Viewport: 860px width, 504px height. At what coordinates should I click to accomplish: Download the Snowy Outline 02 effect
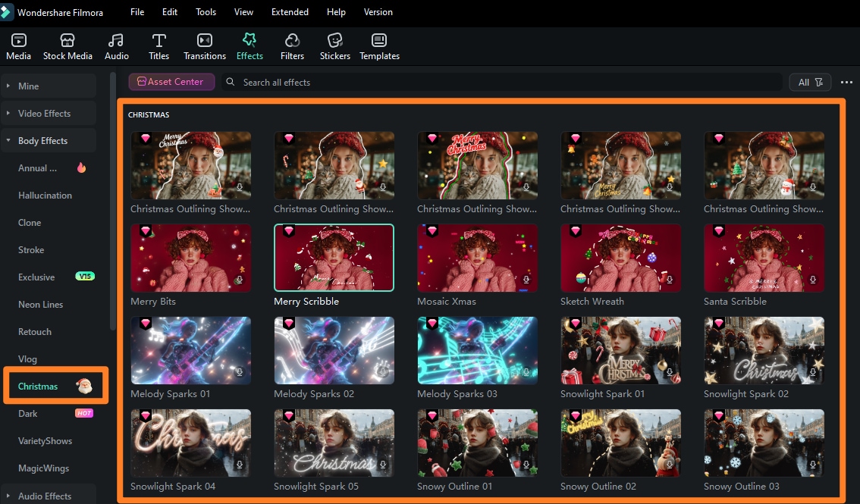(669, 465)
